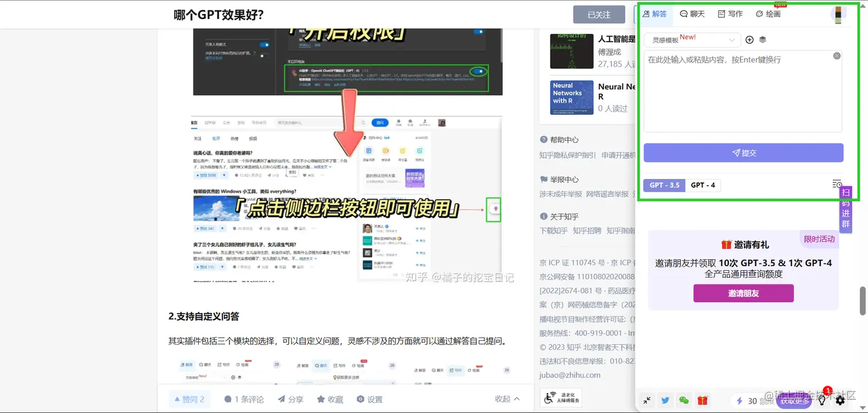Switch to the 写作 tab
Viewport: 868px width, 413px height.
[730, 14]
